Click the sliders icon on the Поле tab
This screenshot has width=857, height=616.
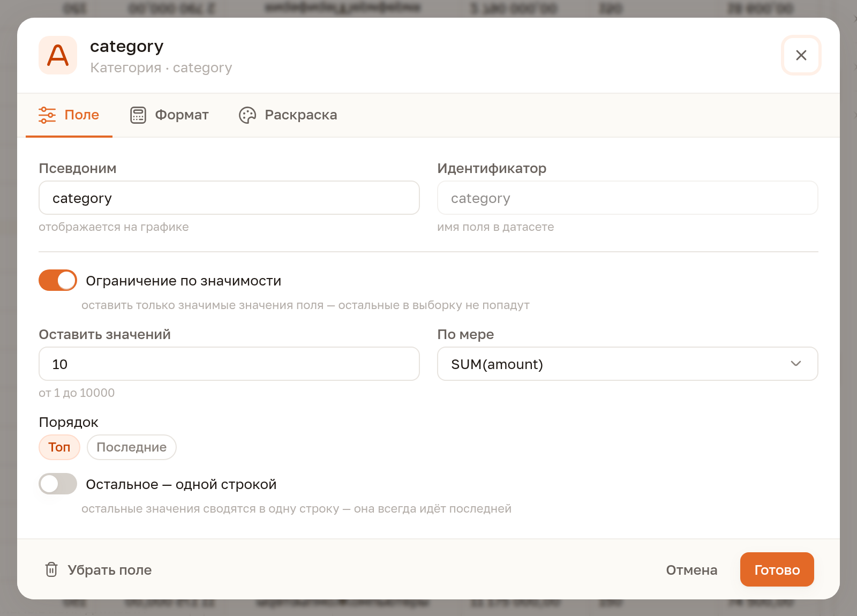click(47, 115)
